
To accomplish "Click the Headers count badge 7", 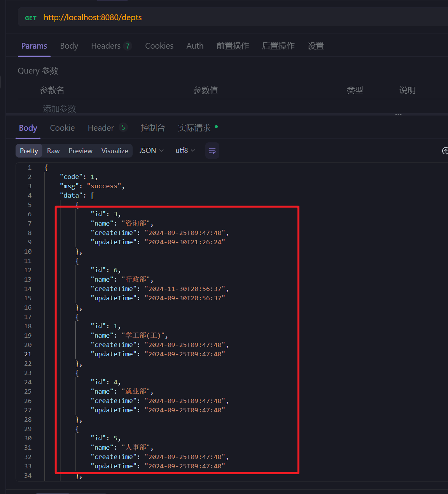I will point(127,46).
